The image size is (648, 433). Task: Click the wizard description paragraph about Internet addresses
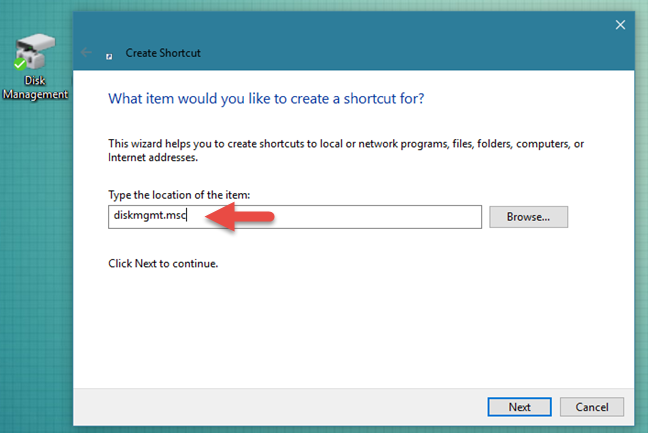[x=345, y=150]
